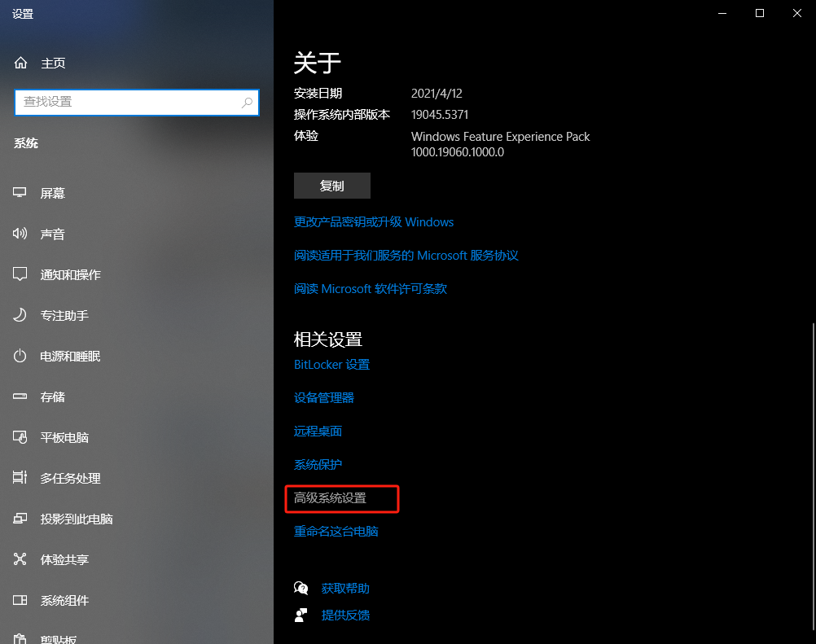Open Notifications (通知和操作) icon
The height and width of the screenshot is (644, 816).
(20, 274)
